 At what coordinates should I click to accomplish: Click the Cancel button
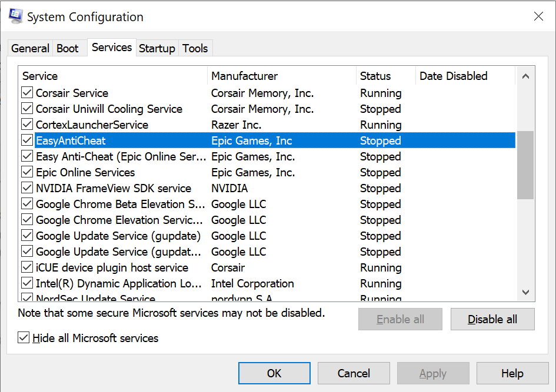pos(354,373)
